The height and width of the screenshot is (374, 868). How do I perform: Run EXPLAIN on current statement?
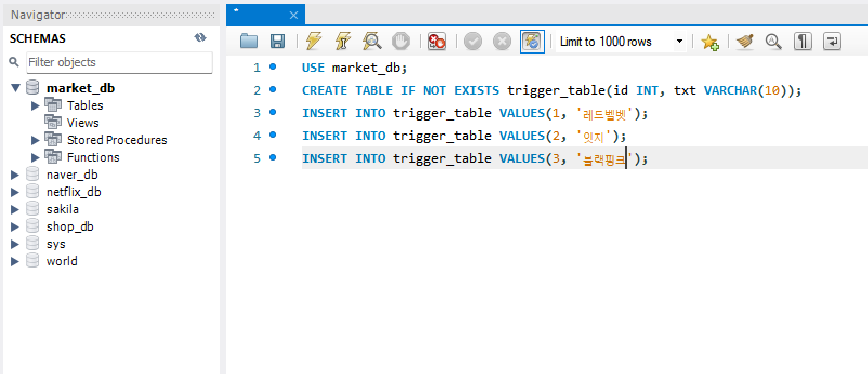click(x=372, y=41)
